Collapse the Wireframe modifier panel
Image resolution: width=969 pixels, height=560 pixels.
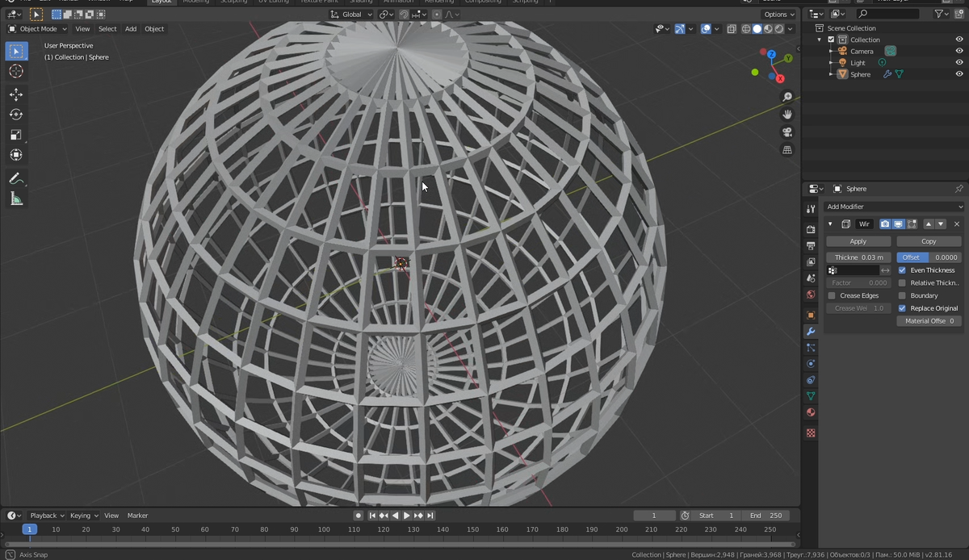pyautogui.click(x=830, y=224)
